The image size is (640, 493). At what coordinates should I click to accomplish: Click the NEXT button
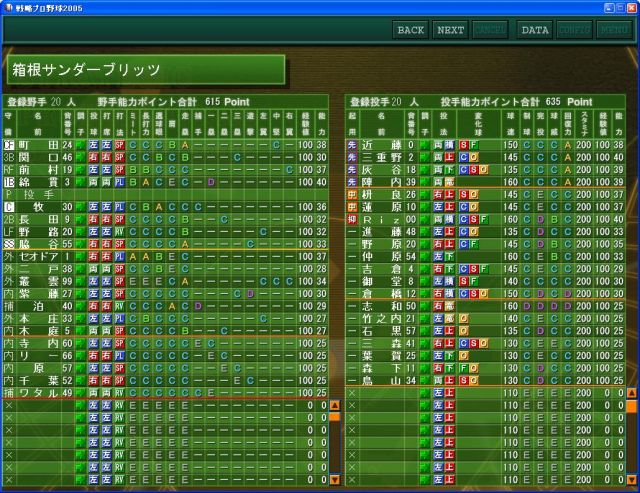point(450,30)
